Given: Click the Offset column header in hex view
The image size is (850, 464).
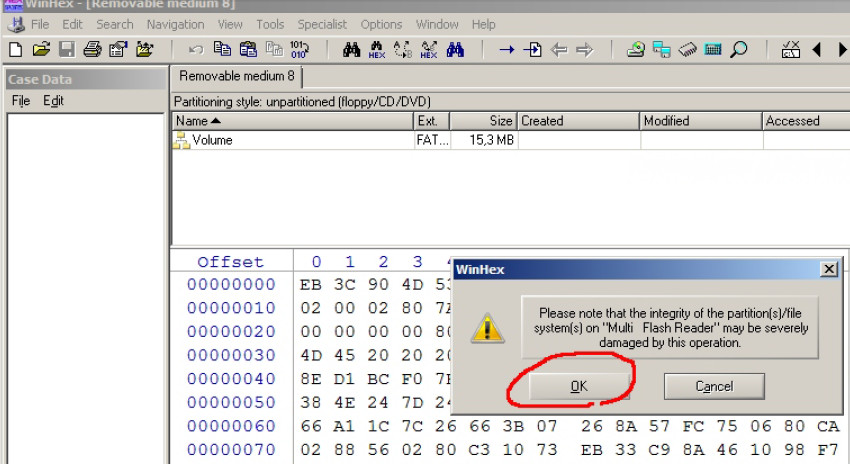Looking at the screenshot, I should pos(230,262).
